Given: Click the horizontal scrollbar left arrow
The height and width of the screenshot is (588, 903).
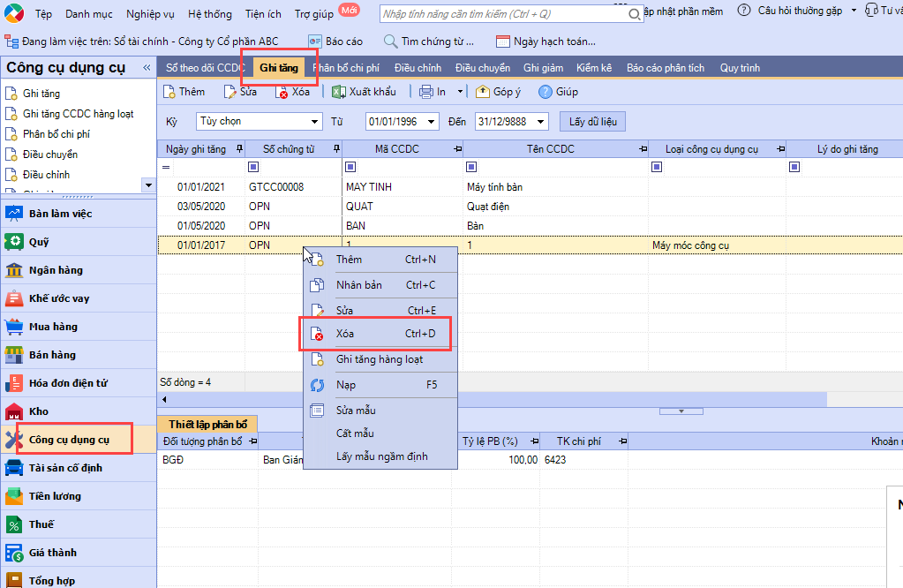Looking at the screenshot, I should pyautogui.click(x=164, y=399).
